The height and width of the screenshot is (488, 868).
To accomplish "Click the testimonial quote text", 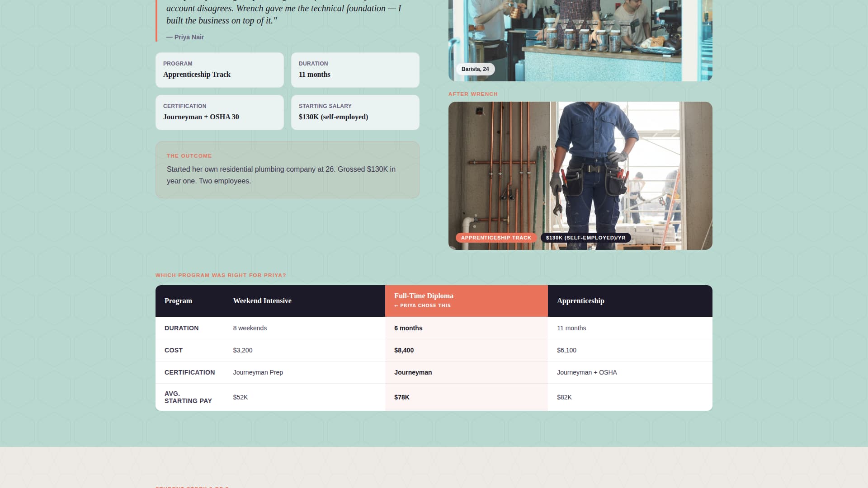I will tap(284, 14).
